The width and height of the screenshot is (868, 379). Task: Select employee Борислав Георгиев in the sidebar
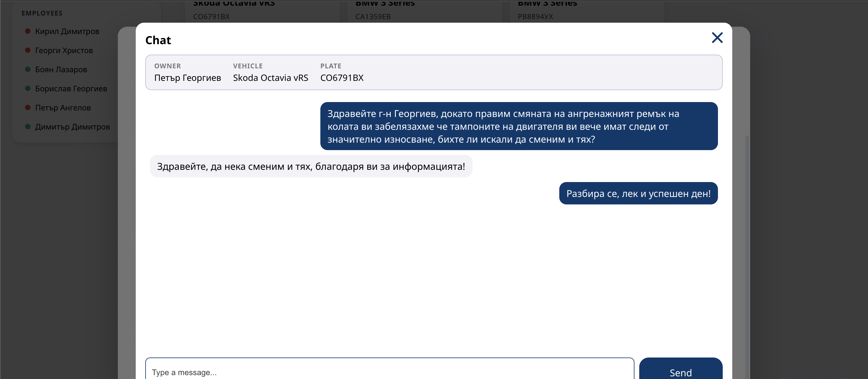tap(71, 89)
